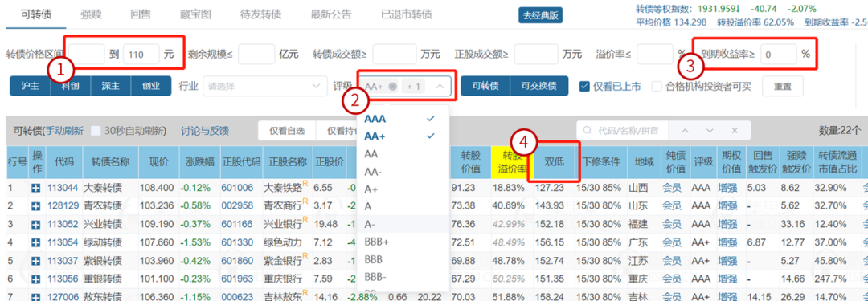
Task: Focus the 溢价率 input field
Action: point(654,55)
